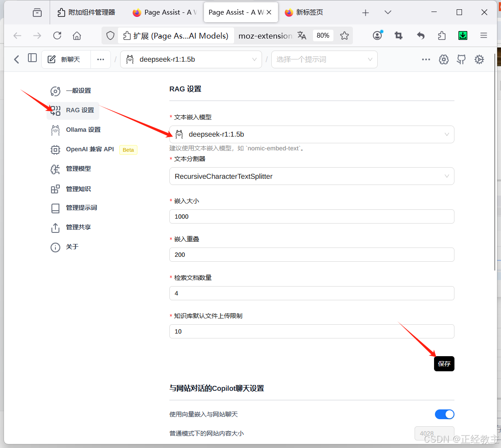Open Ollama 设置 in the sidebar
The image size is (501, 448).
76,130
